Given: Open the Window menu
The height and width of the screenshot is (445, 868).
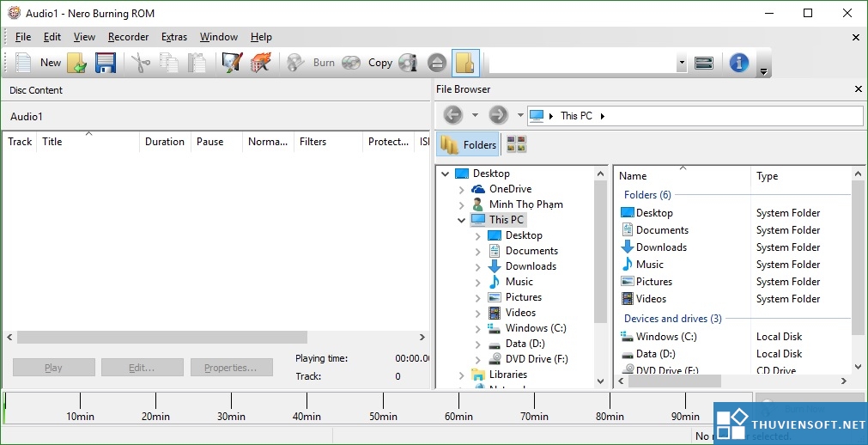Looking at the screenshot, I should click(219, 37).
